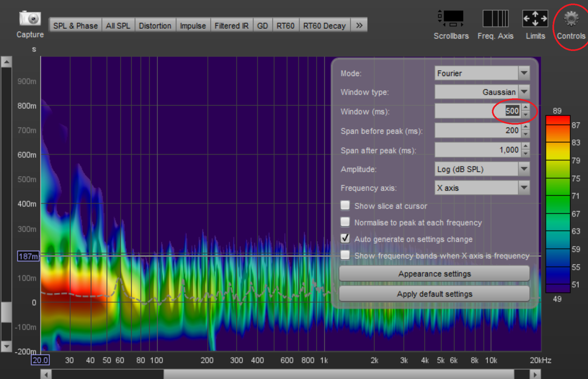Click the colour scale legend bar

click(x=558, y=204)
